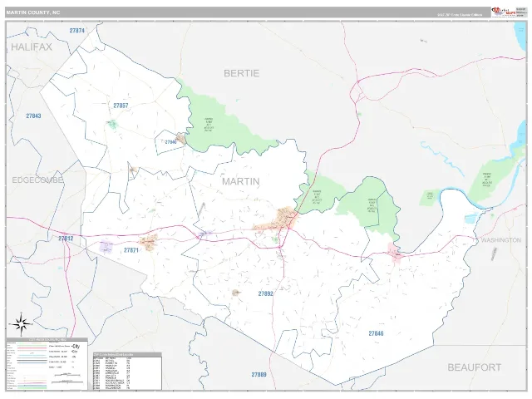Select ZIP code label 27871
This screenshot has width=532, height=399.
131,250
